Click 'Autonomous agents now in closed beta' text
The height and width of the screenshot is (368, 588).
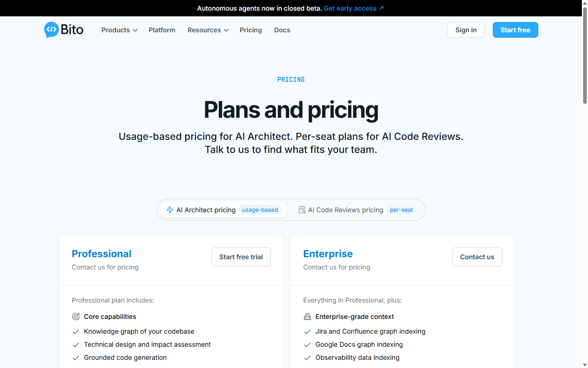tap(259, 8)
